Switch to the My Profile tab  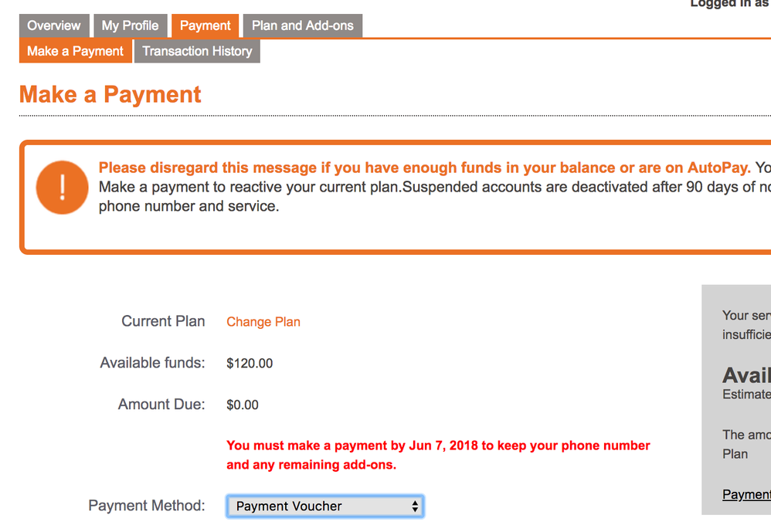(130, 25)
